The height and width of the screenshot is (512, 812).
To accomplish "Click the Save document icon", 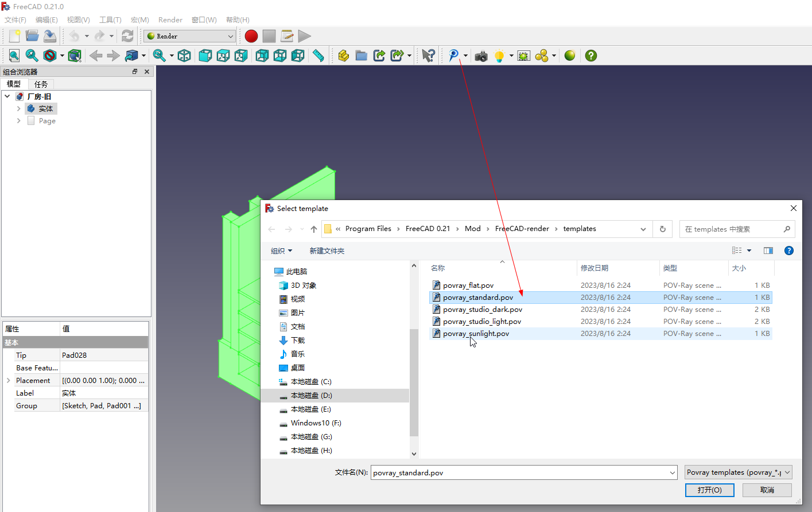I will [50, 36].
